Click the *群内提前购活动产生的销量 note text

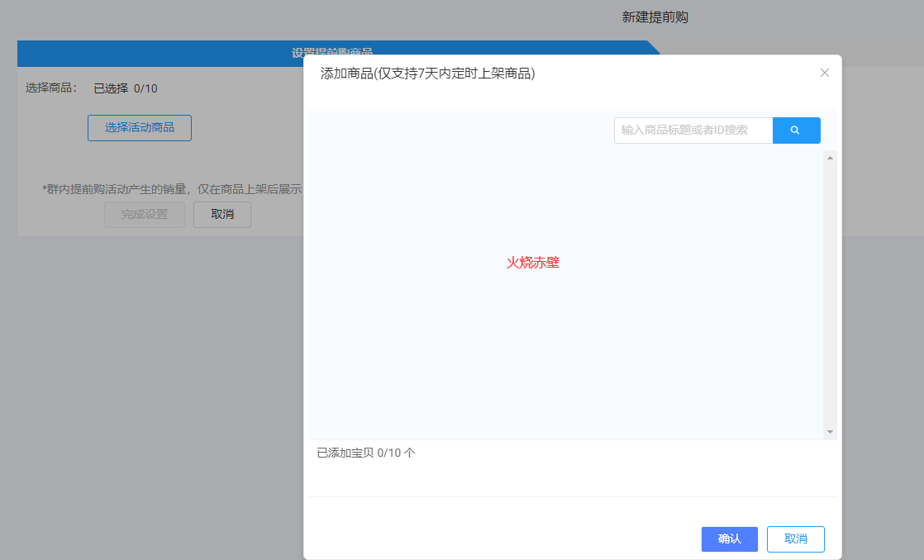[172, 189]
